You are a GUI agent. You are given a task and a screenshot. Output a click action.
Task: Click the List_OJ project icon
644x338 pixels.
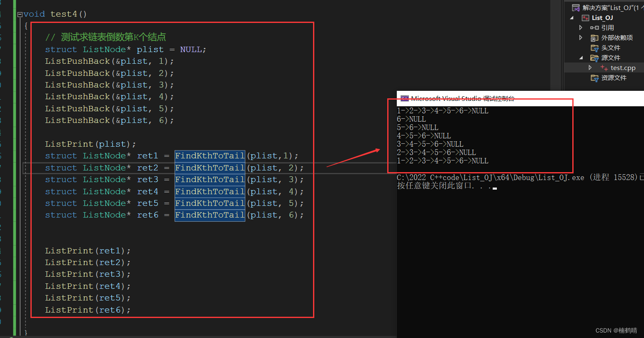[586, 18]
